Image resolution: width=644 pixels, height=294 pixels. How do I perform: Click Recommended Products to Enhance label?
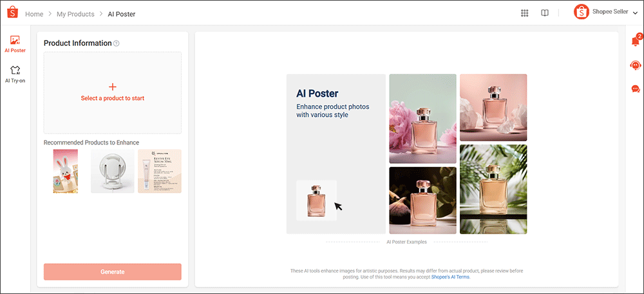(x=91, y=142)
